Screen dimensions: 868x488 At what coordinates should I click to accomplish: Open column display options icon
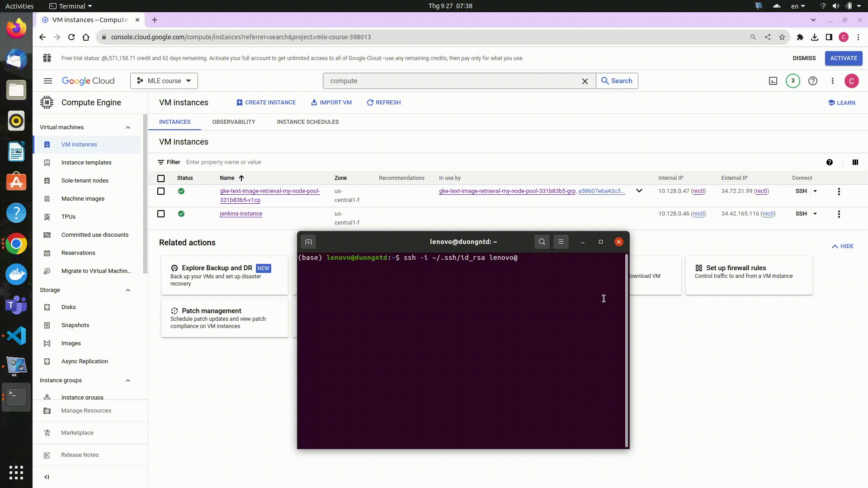[x=855, y=162]
